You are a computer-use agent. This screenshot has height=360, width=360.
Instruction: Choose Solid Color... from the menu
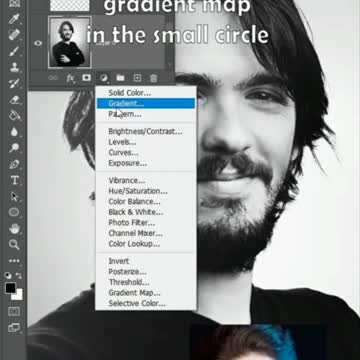pyautogui.click(x=129, y=93)
